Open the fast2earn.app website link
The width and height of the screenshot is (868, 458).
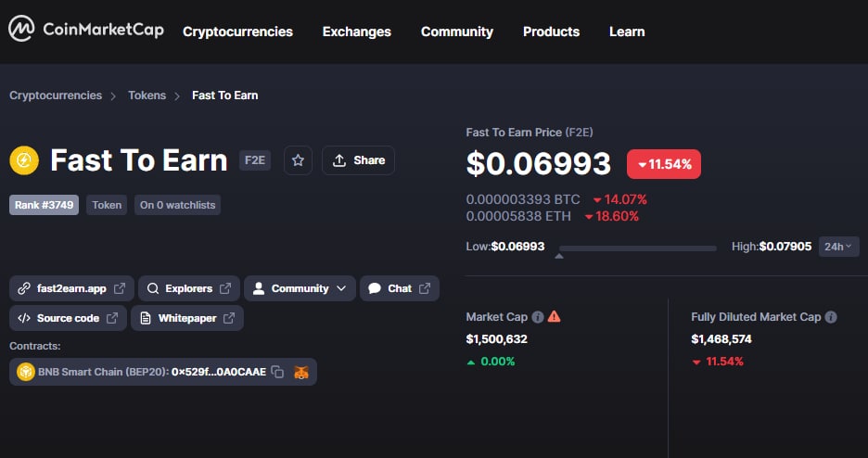pyautogui.click(x=71, y=288)
